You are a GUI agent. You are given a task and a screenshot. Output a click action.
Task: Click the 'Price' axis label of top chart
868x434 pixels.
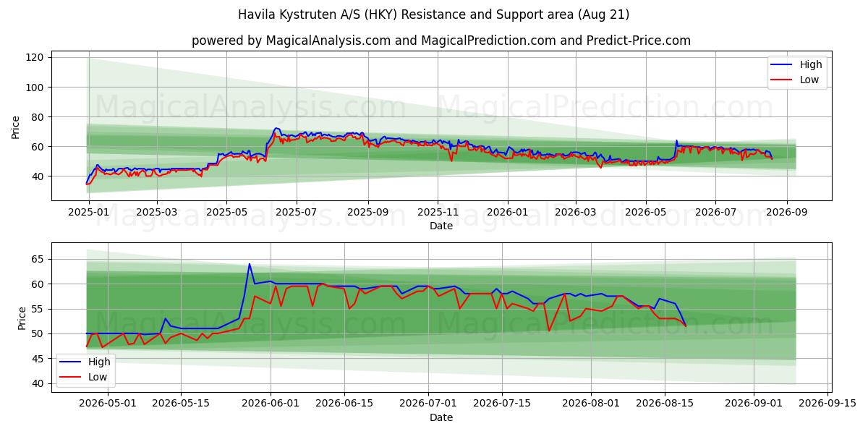(x=17, y=127)
